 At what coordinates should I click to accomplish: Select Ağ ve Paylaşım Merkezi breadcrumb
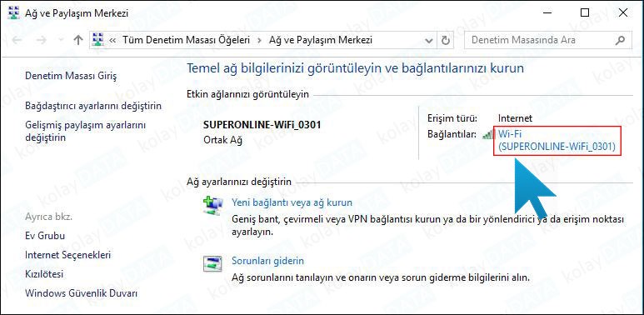point(321,40)
